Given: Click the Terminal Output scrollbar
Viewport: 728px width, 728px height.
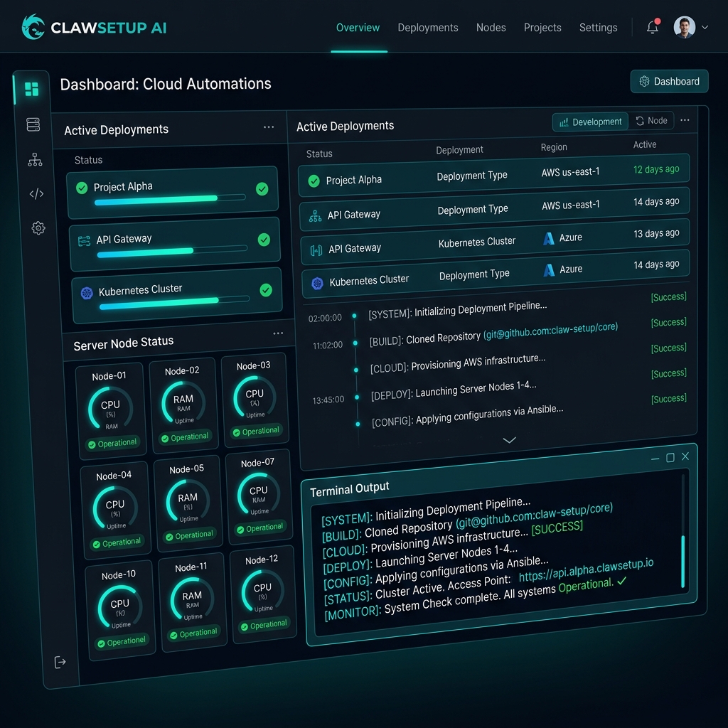Looking at the screenshot, I should pos(683,561).
